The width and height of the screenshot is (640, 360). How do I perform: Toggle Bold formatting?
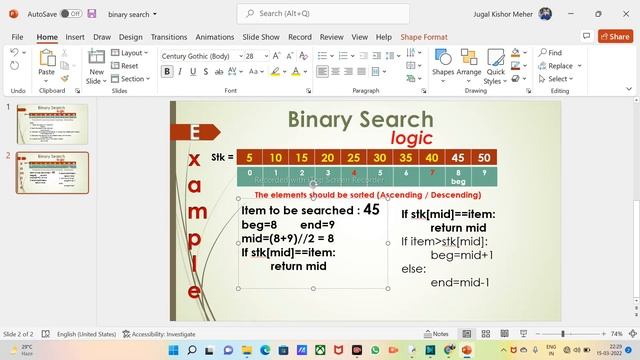pyautogui.click(x=167, y=72)
